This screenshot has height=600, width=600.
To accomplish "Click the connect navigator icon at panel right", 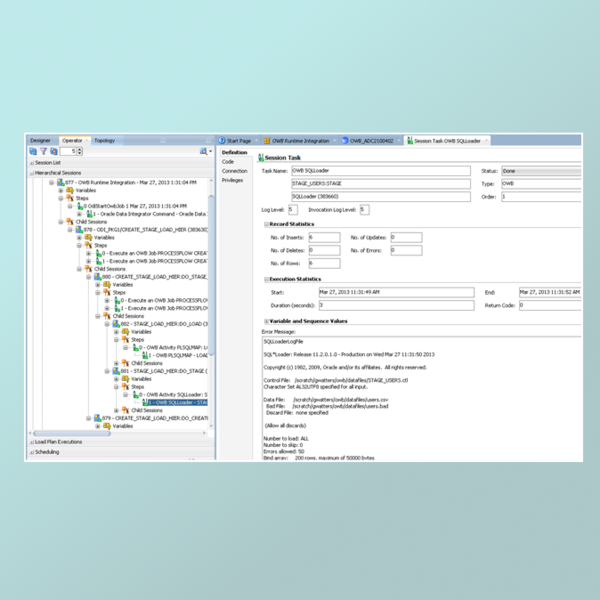I will 203,151.
